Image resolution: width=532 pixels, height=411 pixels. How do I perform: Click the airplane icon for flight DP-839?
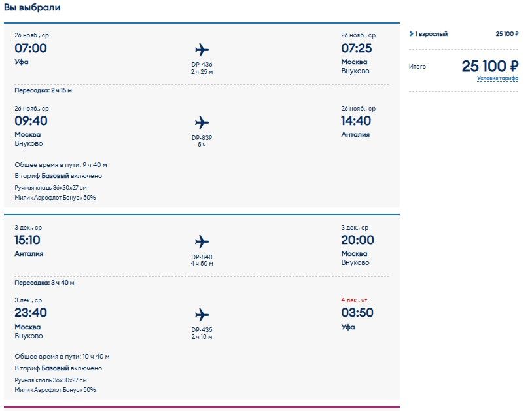pyautogui.click(x=202, y=122)
